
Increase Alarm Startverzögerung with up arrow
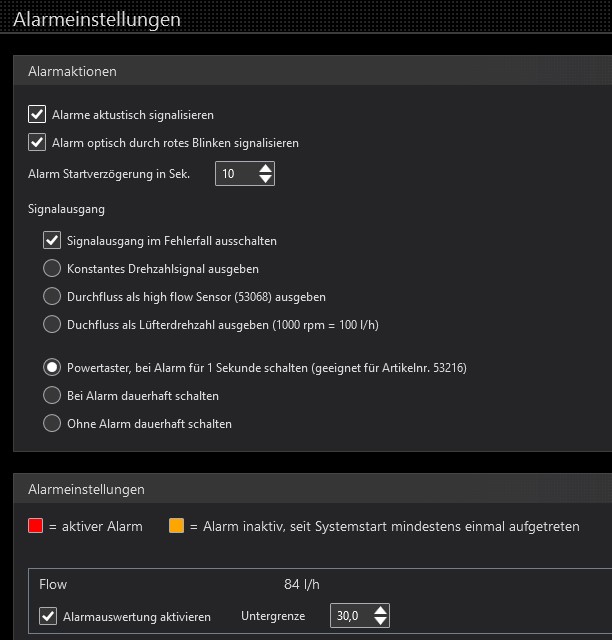265,168
